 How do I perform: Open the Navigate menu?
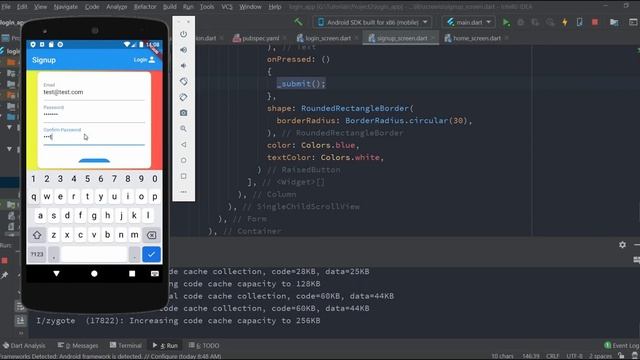(65, 7)
